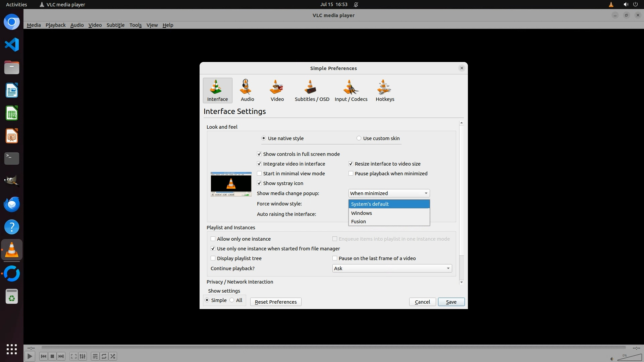Expand the Continue playback dropdown
Image resolution: width=644 pixels, height=362 pixels.
392,268
